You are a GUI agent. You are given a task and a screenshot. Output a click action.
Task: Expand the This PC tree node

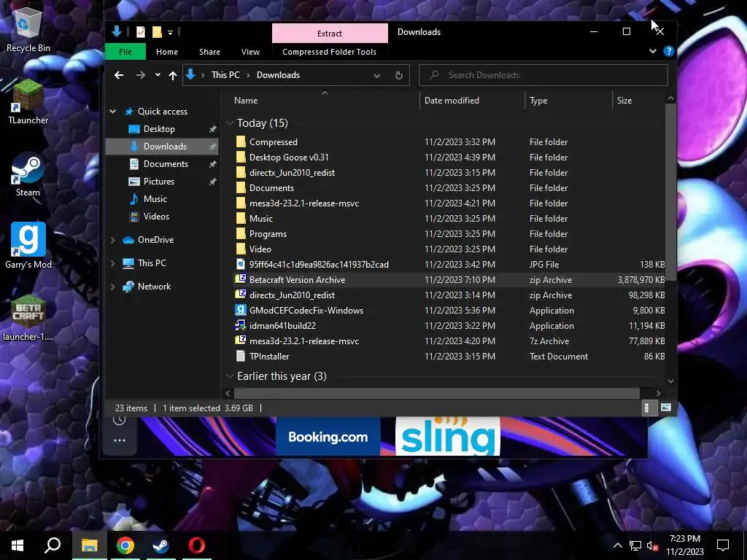113,263
